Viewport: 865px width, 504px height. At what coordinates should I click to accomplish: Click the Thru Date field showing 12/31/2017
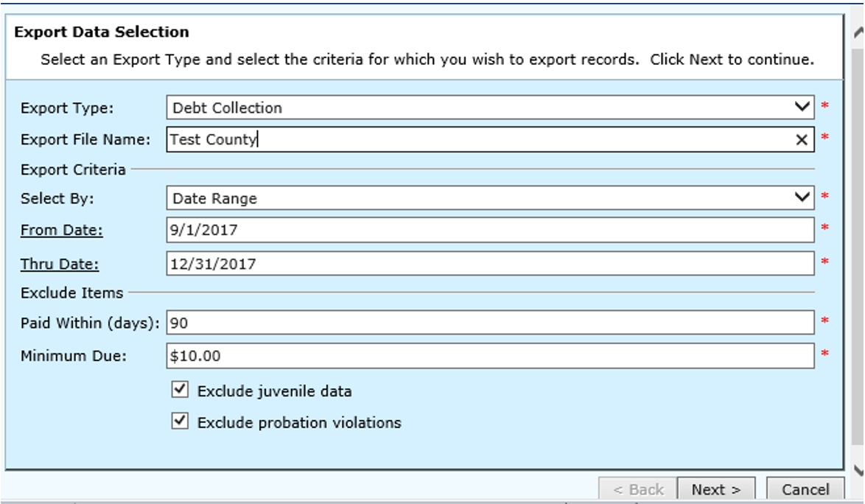pyautogui.click(x=491, y=264)
